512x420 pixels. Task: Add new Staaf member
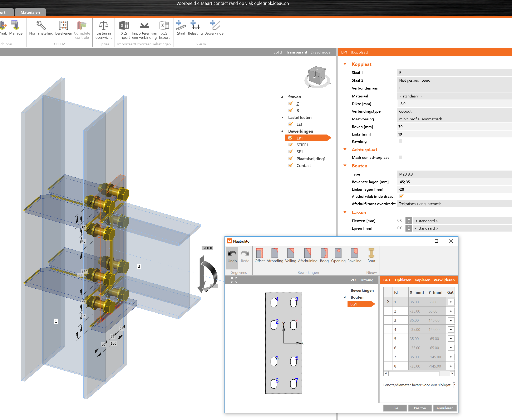point(181,26)
